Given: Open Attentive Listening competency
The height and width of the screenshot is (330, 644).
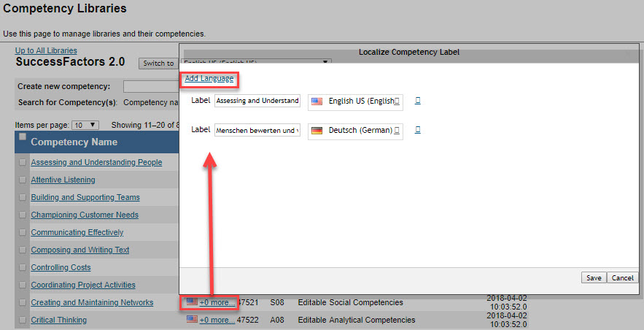Looking at the screenshot, I should click(x=63, y=180).
